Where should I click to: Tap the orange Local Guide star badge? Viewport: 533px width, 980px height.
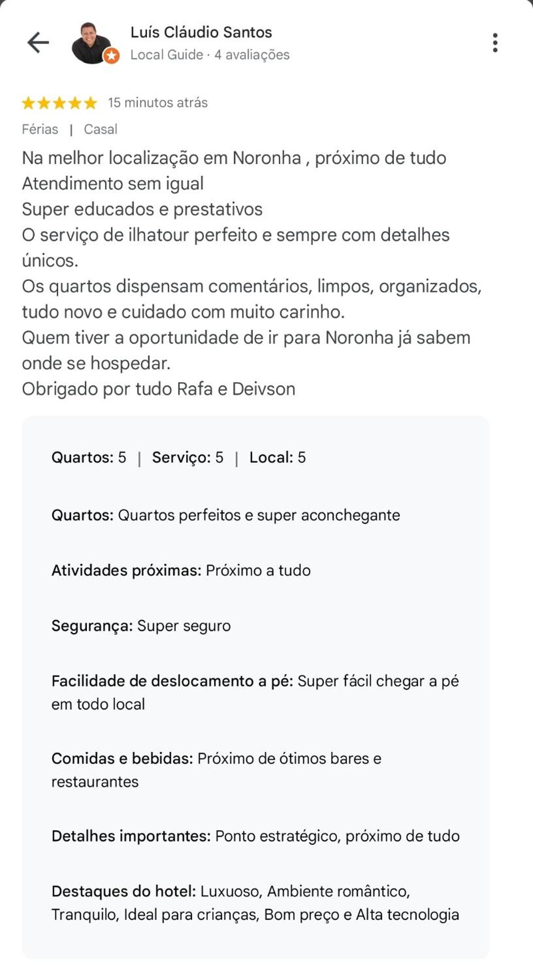point(112,56)
